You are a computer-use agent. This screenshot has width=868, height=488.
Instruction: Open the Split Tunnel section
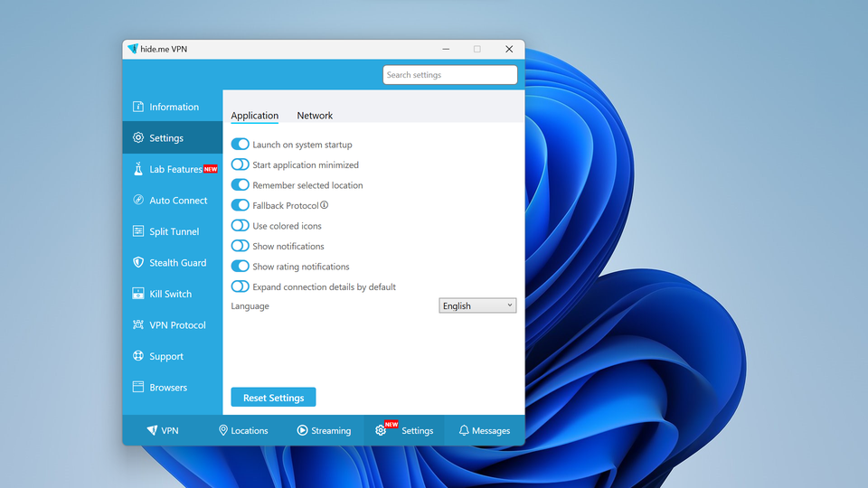tap(173, 230)
